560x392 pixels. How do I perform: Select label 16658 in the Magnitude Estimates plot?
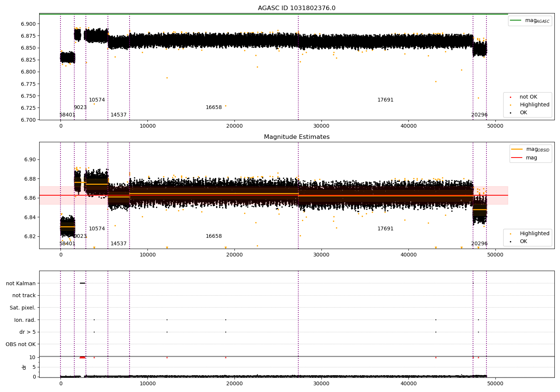[214, 236]
